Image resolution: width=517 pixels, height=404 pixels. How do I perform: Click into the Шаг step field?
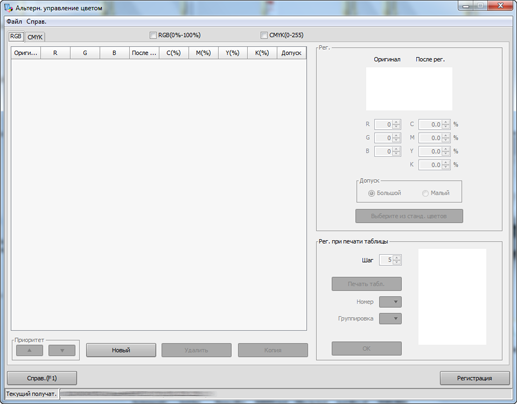(x=386, y=260)
